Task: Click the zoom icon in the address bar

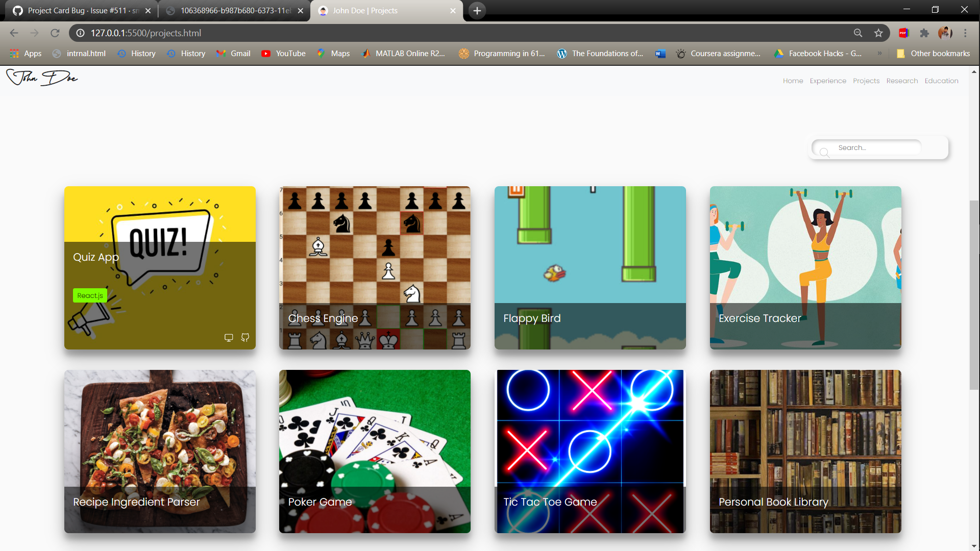Action: click(x=858, y=33)
